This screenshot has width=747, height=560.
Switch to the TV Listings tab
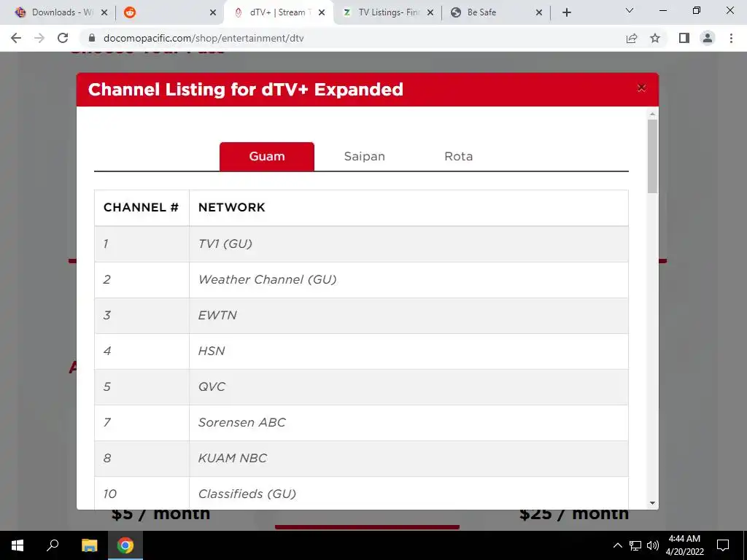click(x=387, y=12)
